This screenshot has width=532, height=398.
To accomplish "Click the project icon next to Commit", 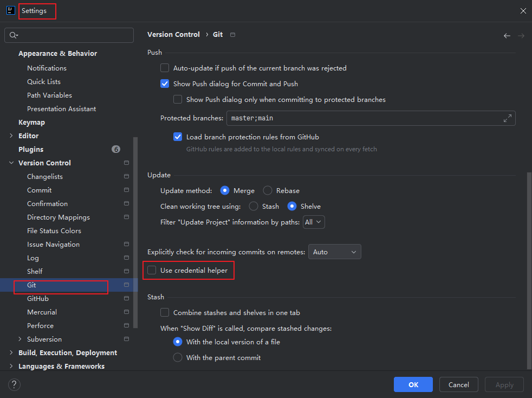I will (x=127, y=190).
